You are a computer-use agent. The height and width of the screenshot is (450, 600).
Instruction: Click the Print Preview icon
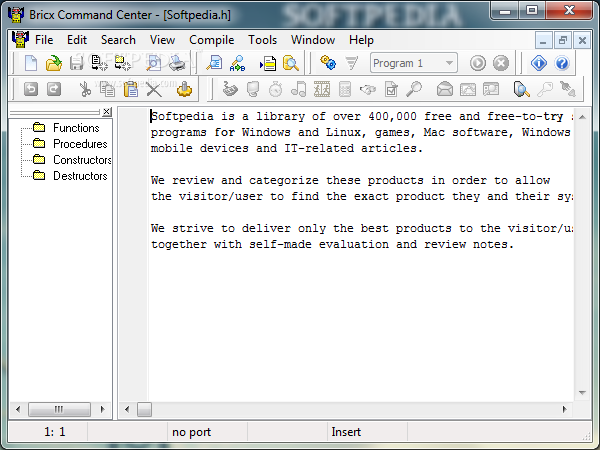click(x=153, y=63)
